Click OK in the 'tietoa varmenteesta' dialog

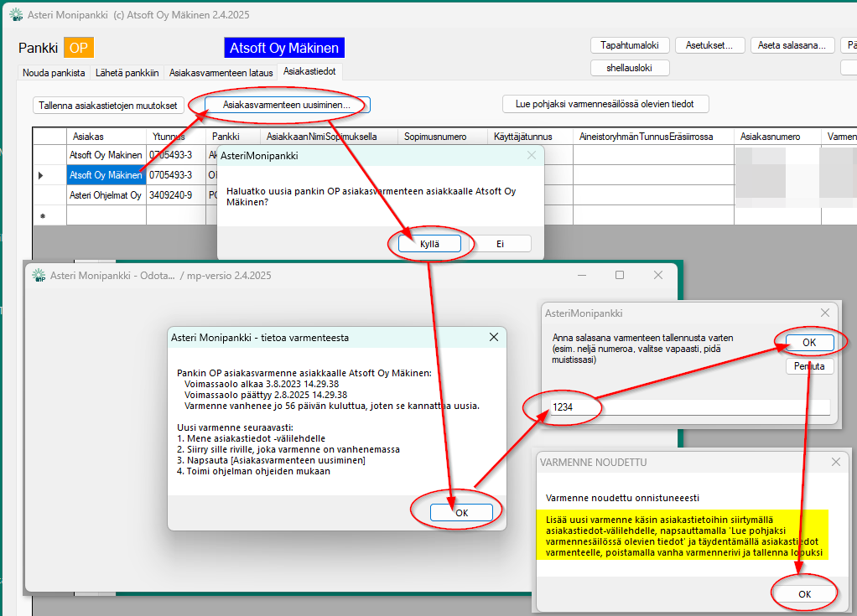coord(462,512)
